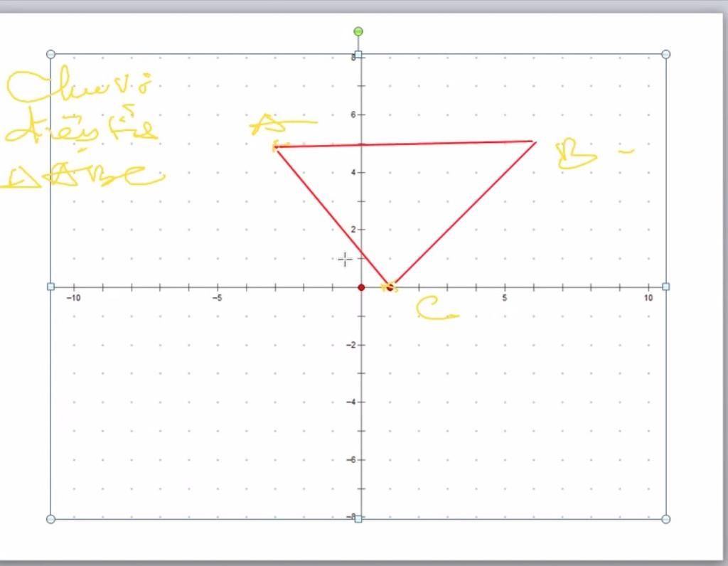This screenshot has width=728, height=566.
Task: Click the bottom-right corner resize handle
Action: 665,519
